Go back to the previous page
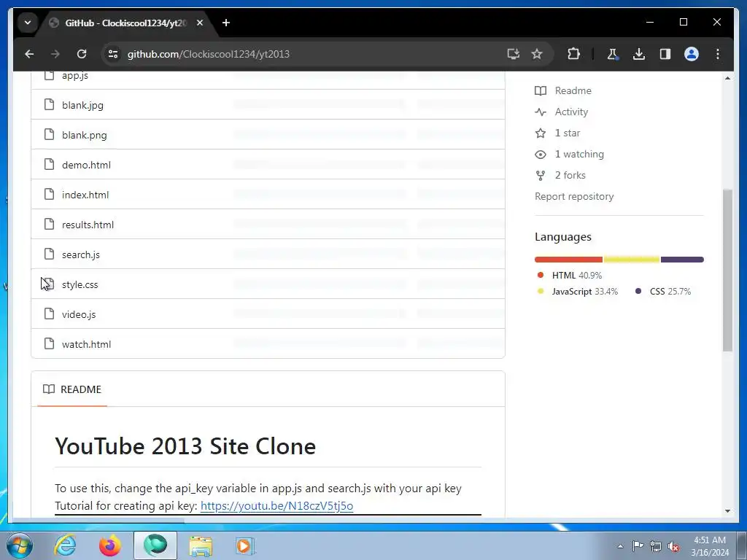This screenshot has width=747, height=560. coord(29,54)
